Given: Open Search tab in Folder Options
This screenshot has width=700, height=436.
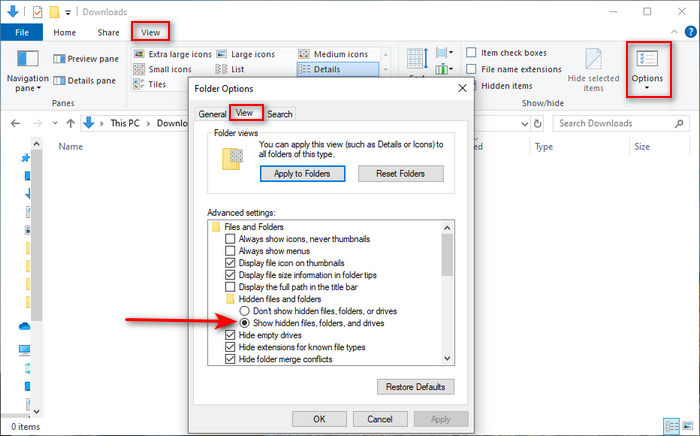Looking at the screenshot, I should (x=280, y=114).
